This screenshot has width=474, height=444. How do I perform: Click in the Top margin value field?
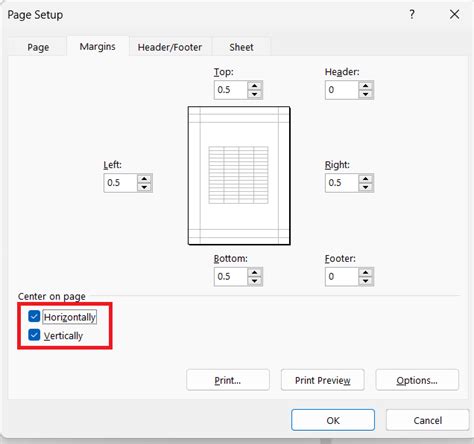[231, 90]
